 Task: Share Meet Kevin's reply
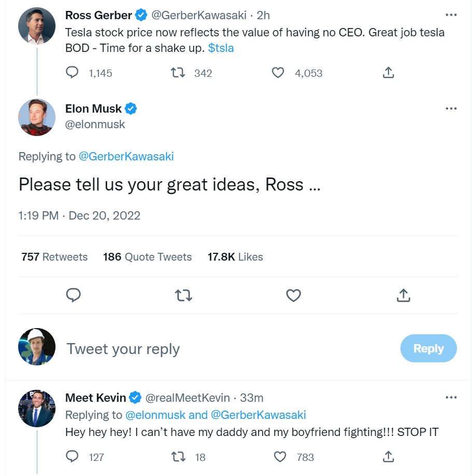[388, 457]
